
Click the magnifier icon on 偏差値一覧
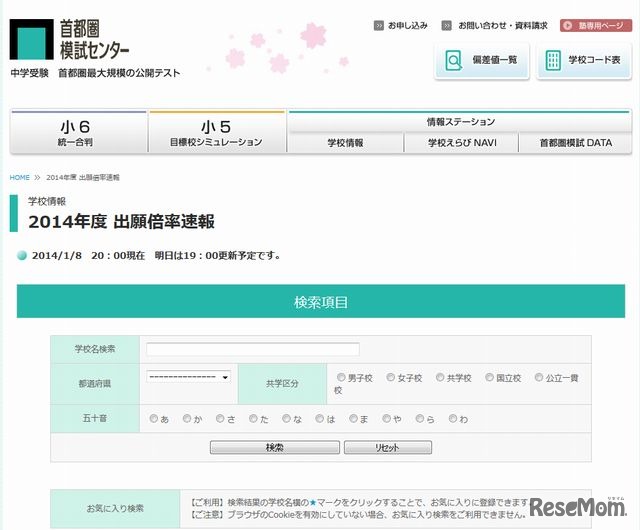pos(453,60)
